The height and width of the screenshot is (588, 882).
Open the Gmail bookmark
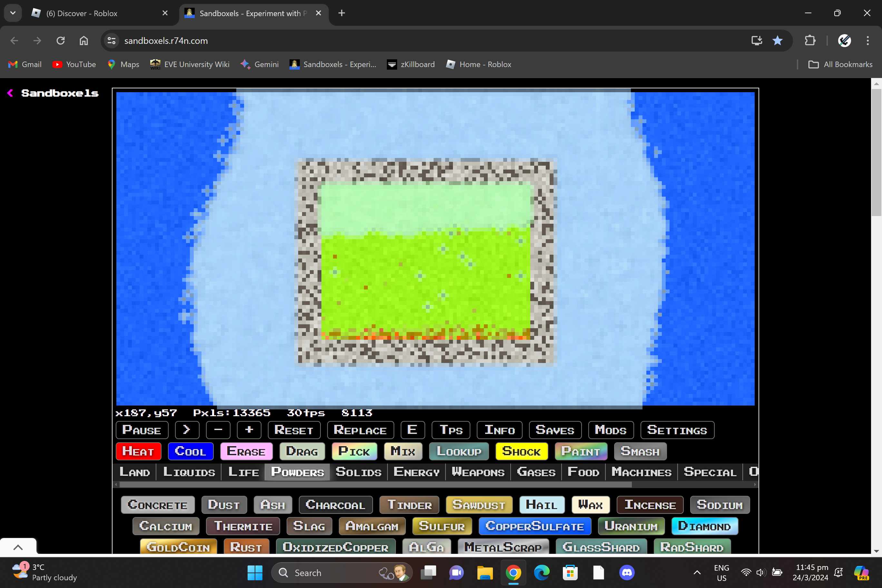(25, 64)
